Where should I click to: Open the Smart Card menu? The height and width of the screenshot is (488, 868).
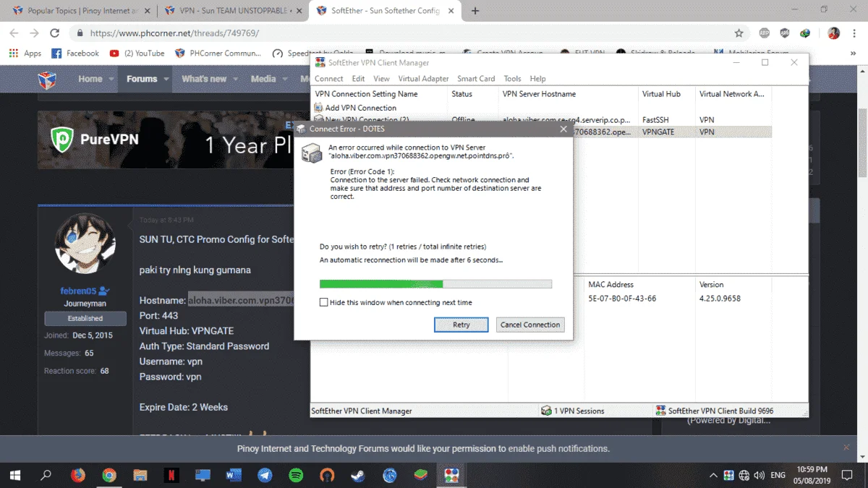click(476, 79)
